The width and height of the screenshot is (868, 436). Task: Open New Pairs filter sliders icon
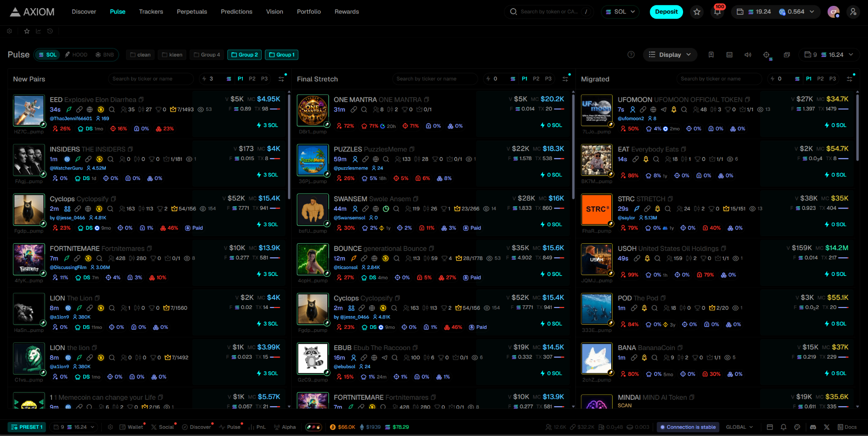tap(281, 79)
